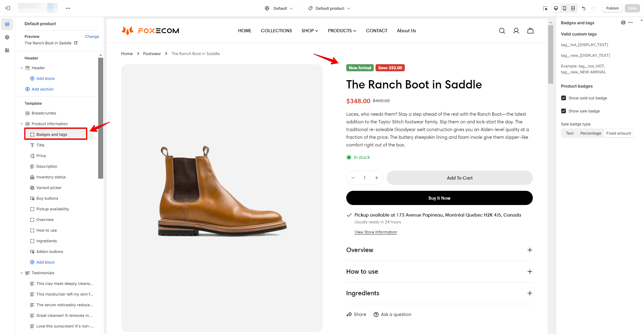This screenshot has width=644, height=334.
Task: Open Theme settings gear icon
Action: pos(7,37)
